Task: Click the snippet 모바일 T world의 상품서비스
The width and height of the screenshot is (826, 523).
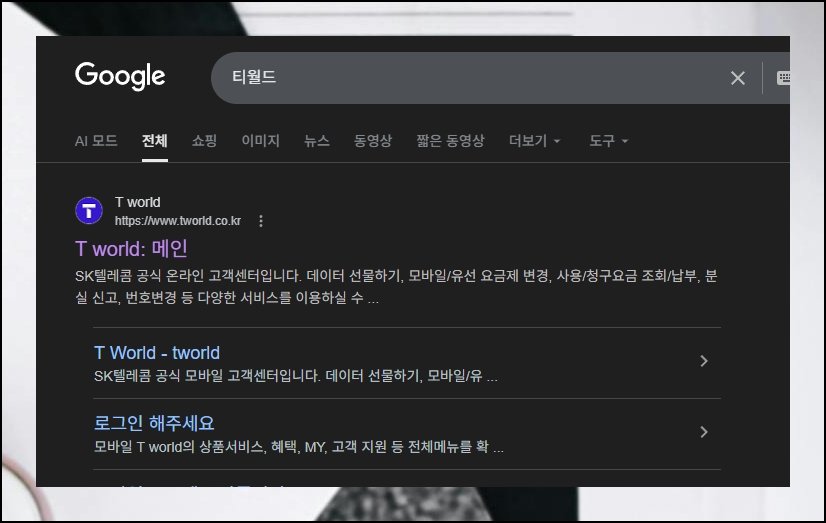Action: click(299, 447)
